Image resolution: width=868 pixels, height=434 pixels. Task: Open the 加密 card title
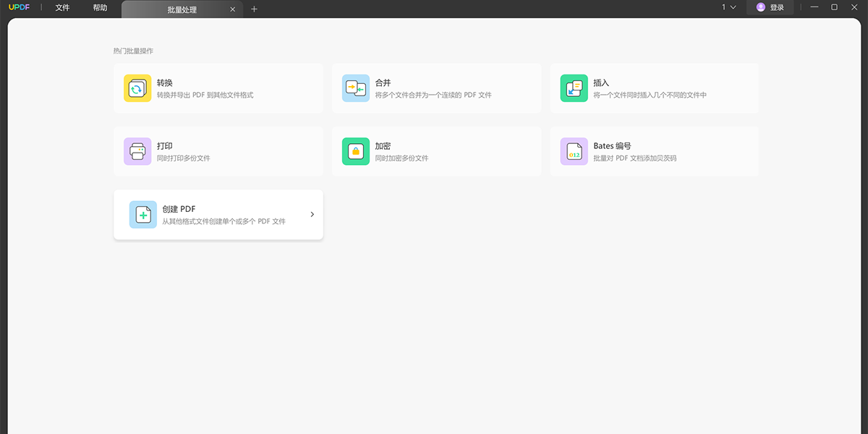(x=383, y=146)
